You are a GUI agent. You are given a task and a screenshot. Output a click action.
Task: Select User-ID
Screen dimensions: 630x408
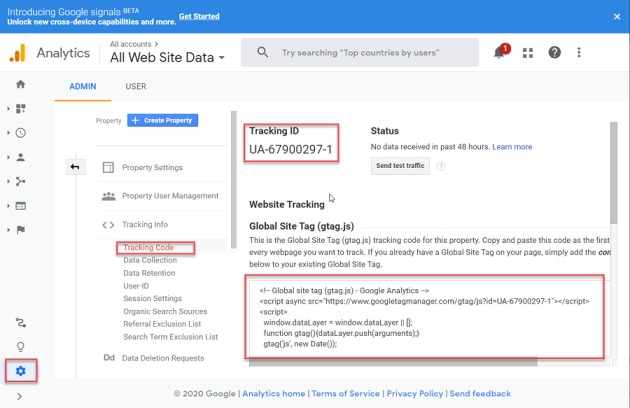click(136, 286)
